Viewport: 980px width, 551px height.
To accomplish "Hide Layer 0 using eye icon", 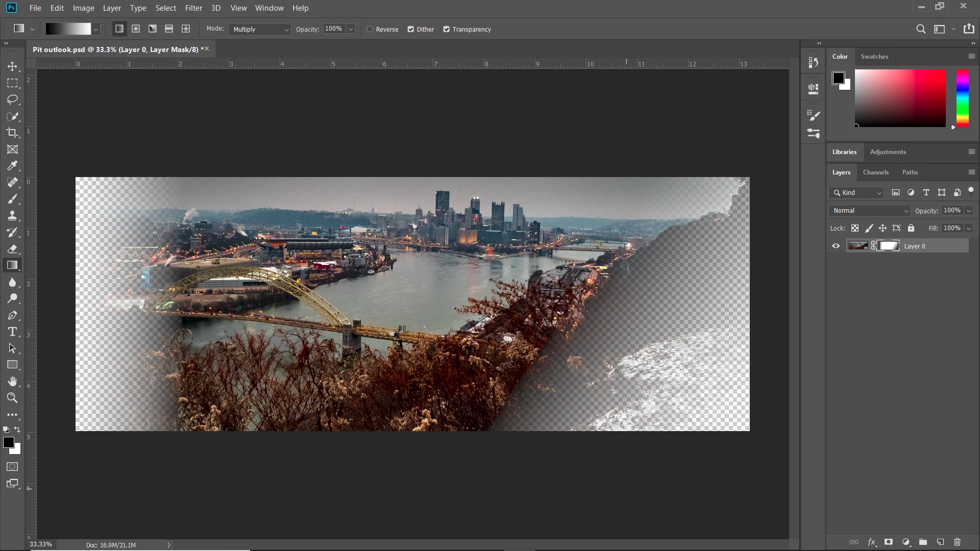I will [836, 246].
